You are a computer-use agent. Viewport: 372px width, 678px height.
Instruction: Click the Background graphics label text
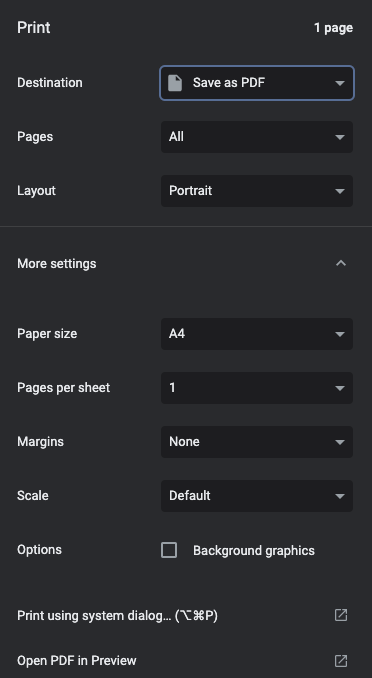tap(254, 550)
